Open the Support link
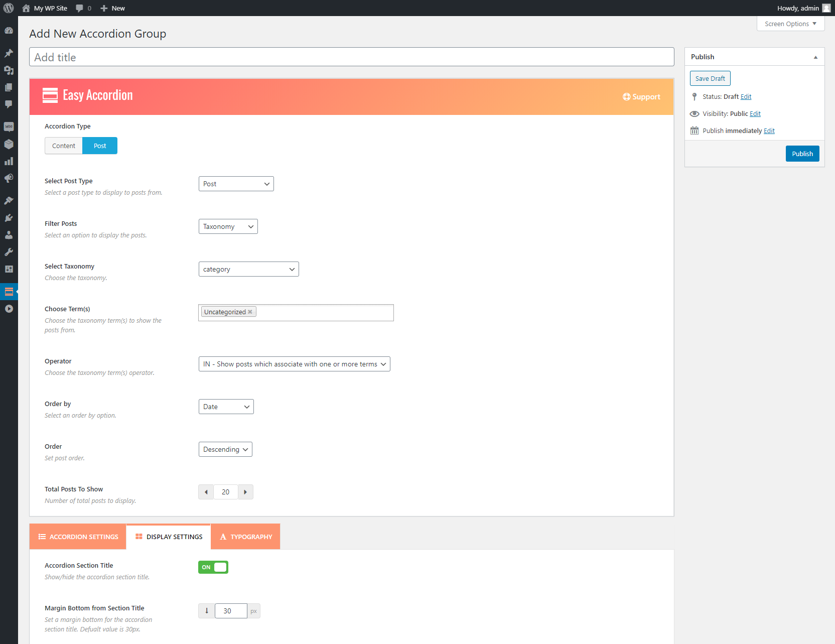This screenshot has width=835, height=644. pyautogui.click(x=641, y=97)
